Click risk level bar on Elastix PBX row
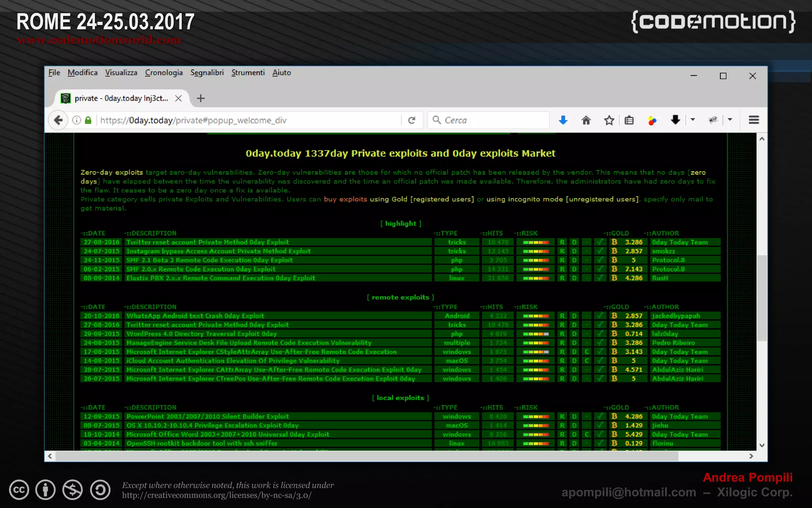Image resolution: width=812 pixels, height=508 pixels. click(536, 278)
